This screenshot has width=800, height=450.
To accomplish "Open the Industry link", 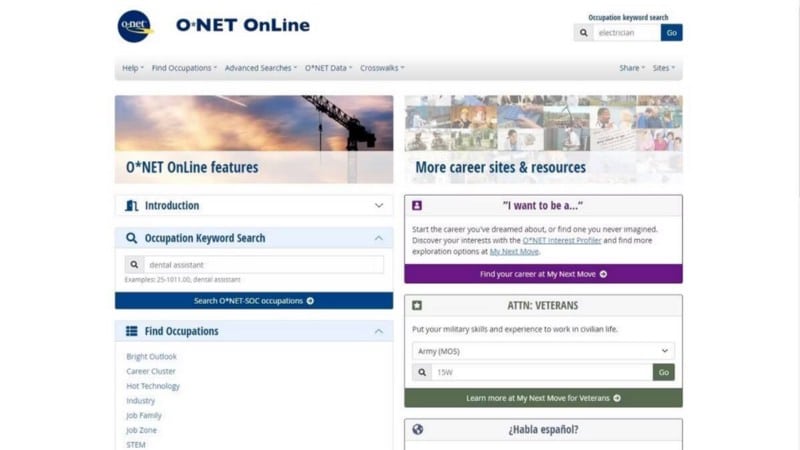I will [x=140, y=401].
